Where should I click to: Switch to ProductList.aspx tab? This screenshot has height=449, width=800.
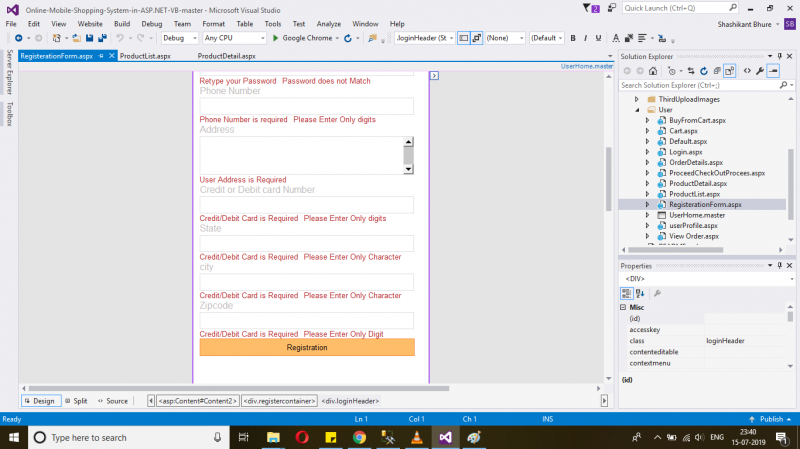tap(145, 56)
